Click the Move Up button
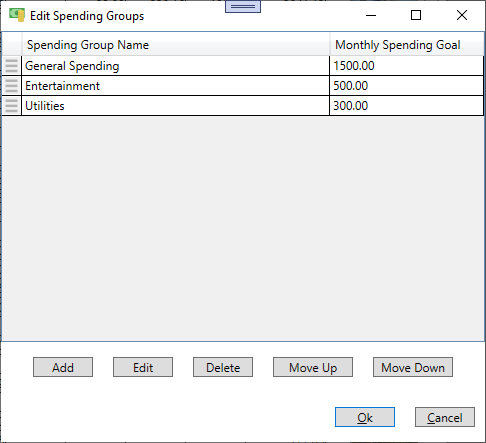This screenshot has width=486, height=443. [313, 367]
